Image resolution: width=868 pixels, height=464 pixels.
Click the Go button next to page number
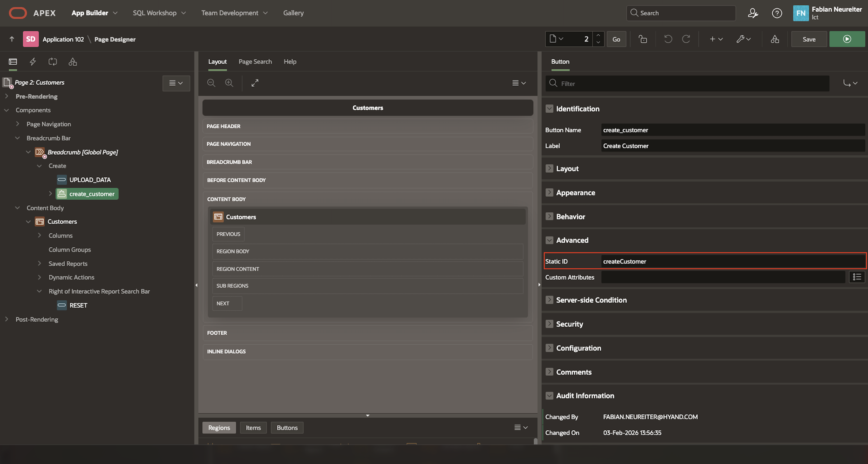click(x=616, y=39)
